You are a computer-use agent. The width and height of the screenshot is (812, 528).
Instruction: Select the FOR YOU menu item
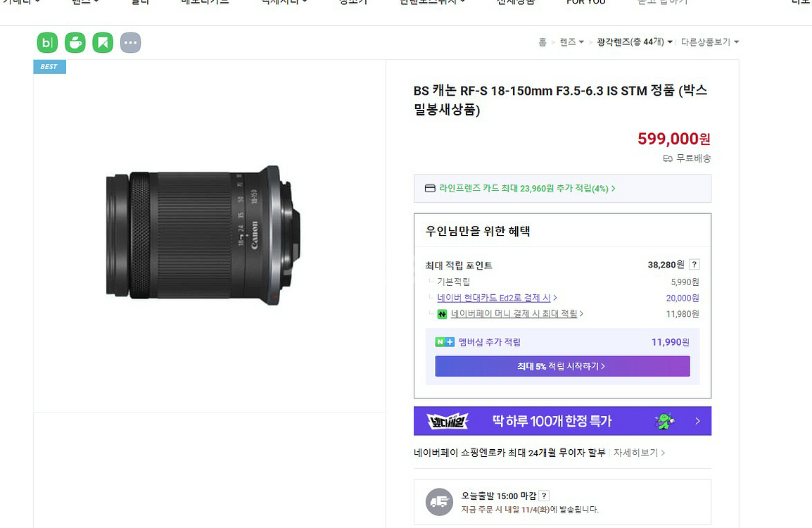(585, 3)
